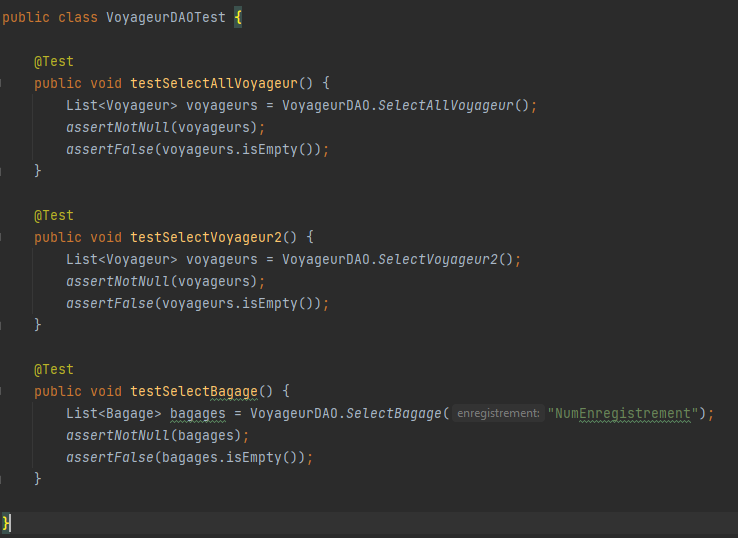Click the VoyageurDAOTest class name
Viewport: 738px width, 538px height.
point(166,18)
